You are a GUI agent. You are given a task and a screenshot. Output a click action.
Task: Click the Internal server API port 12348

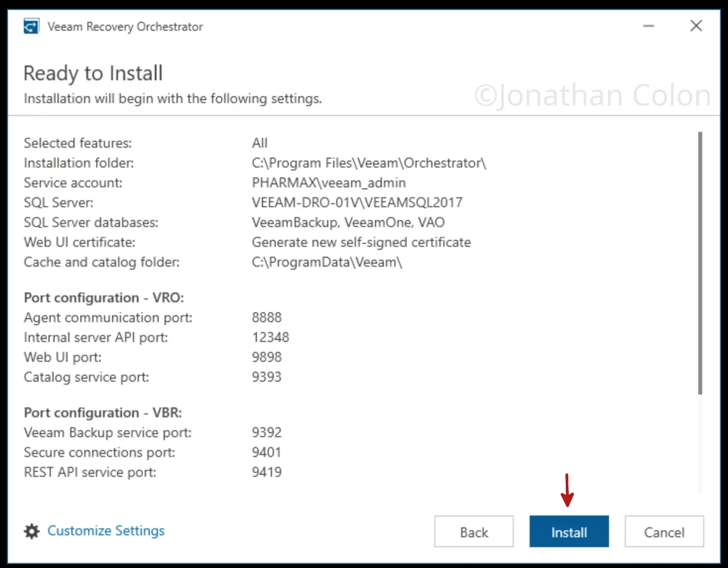(x=270, y=338)
